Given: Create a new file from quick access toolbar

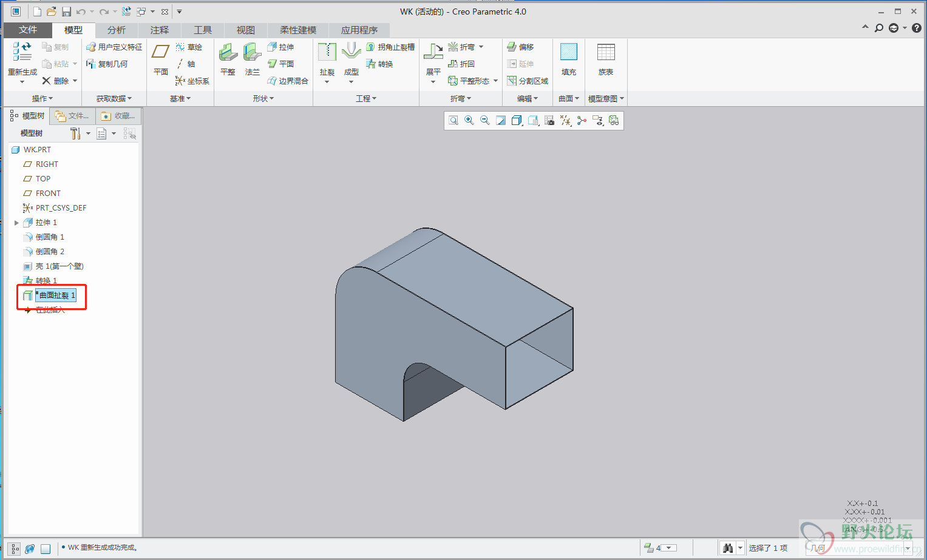Looking at the screenshot, I should [x=38, y=12].
